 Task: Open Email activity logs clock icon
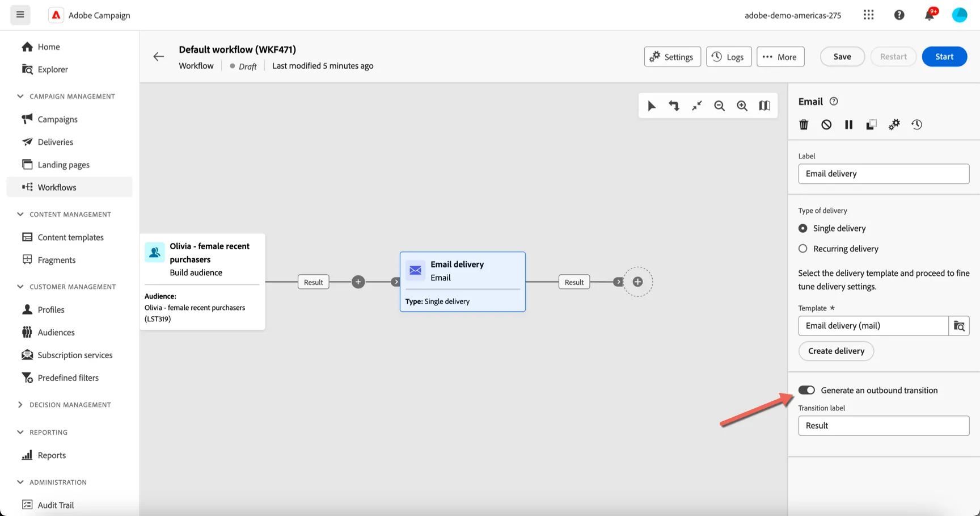(x=916, y=124)
